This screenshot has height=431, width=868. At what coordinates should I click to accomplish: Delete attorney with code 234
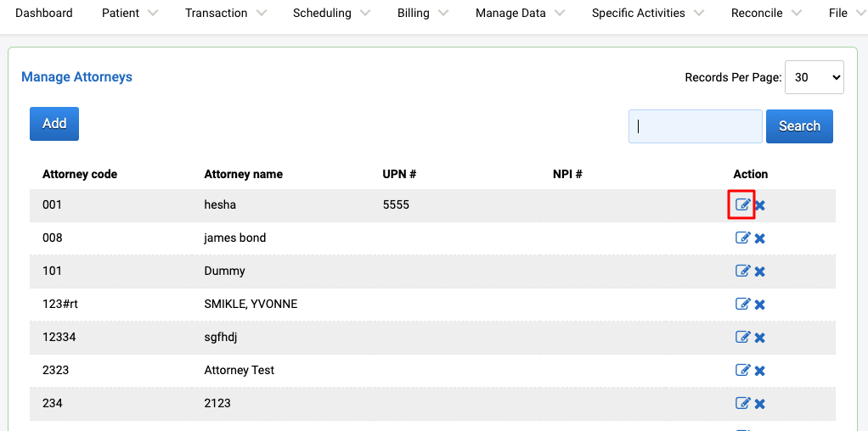click(760, 404)
